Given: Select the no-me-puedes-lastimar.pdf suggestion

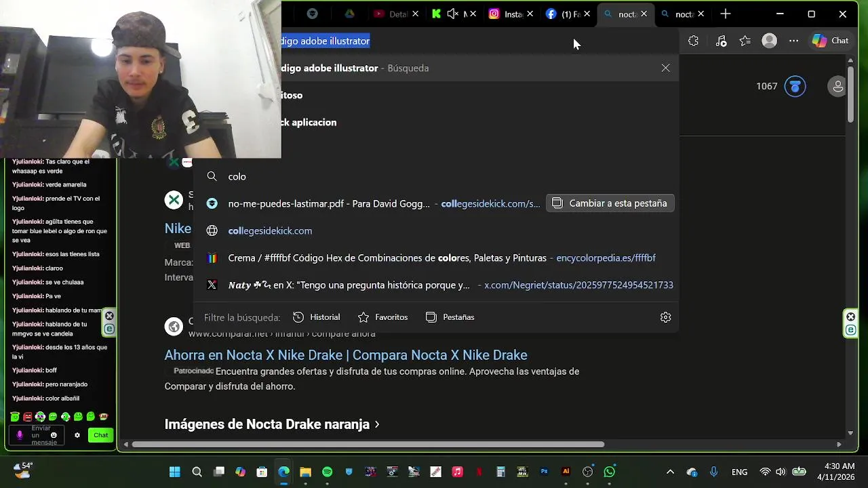Looking at the screenshot, I should click(x=329, y=203).
